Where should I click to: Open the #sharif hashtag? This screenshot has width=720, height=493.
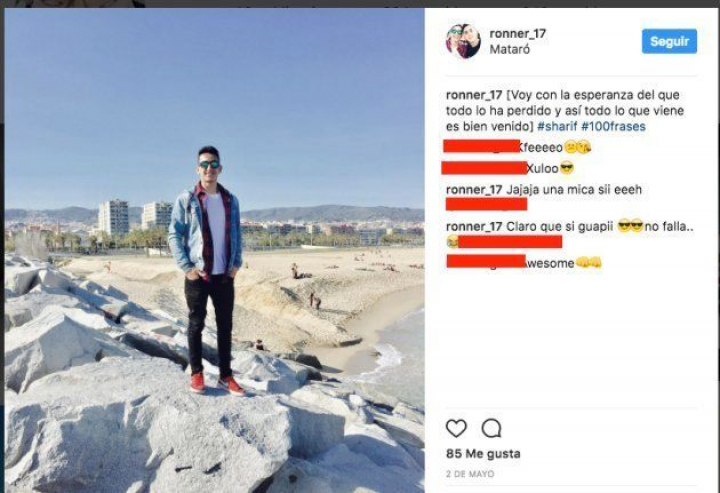click(x=557, y=126)
